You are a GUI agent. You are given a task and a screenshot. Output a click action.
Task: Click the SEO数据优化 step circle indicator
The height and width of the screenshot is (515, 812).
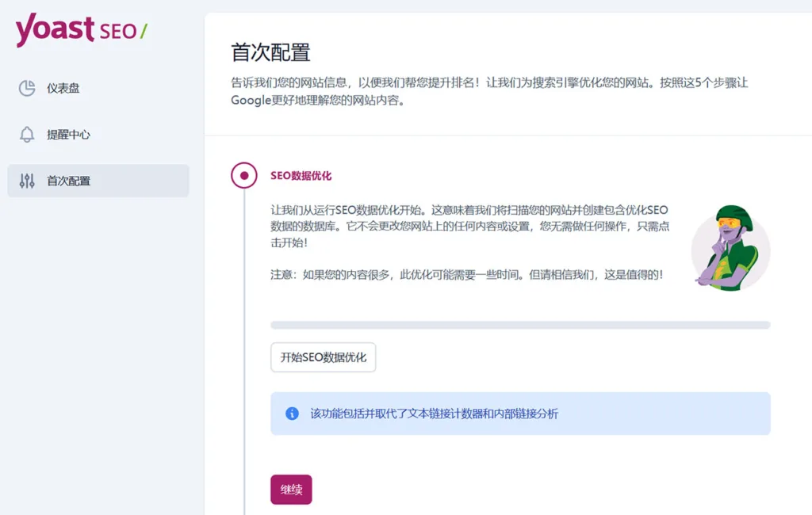(244, 175)
